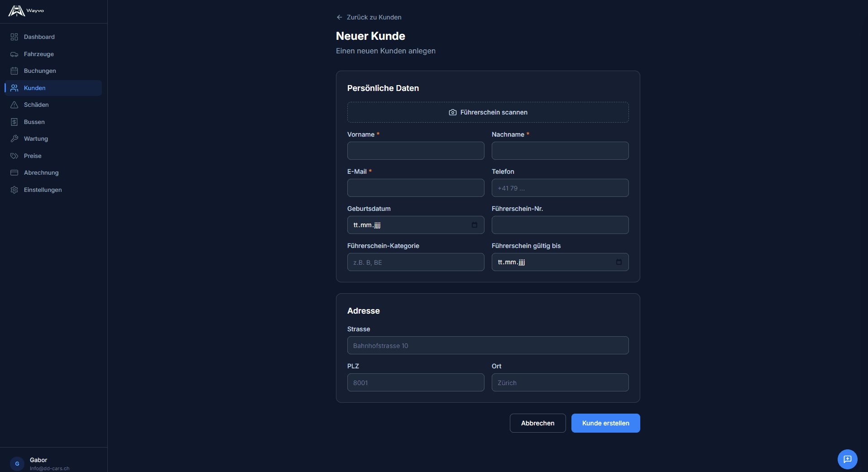Open the Dashboard grid icon
This screenshot has height=472, width=868.
tap(14, 37)
